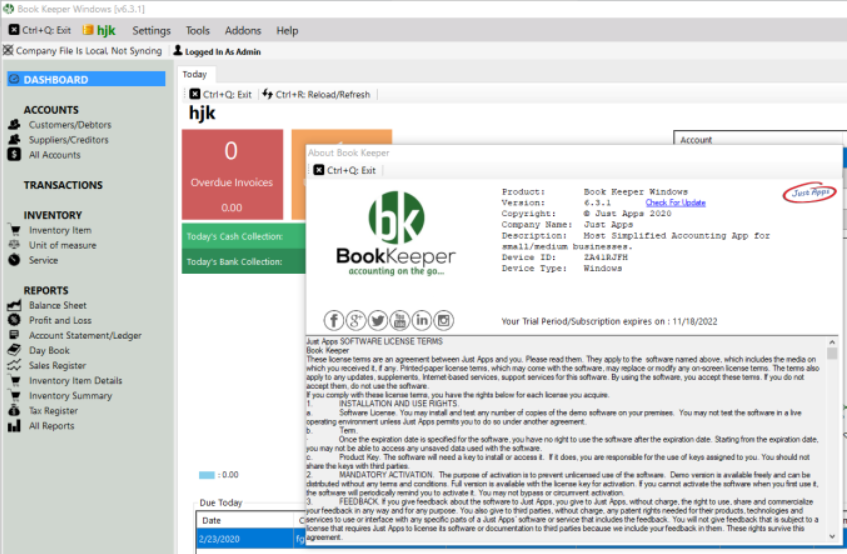Screen dimensions: 847x554
Task: Click the All Accounts dollar icon
Action: [14, 155]
